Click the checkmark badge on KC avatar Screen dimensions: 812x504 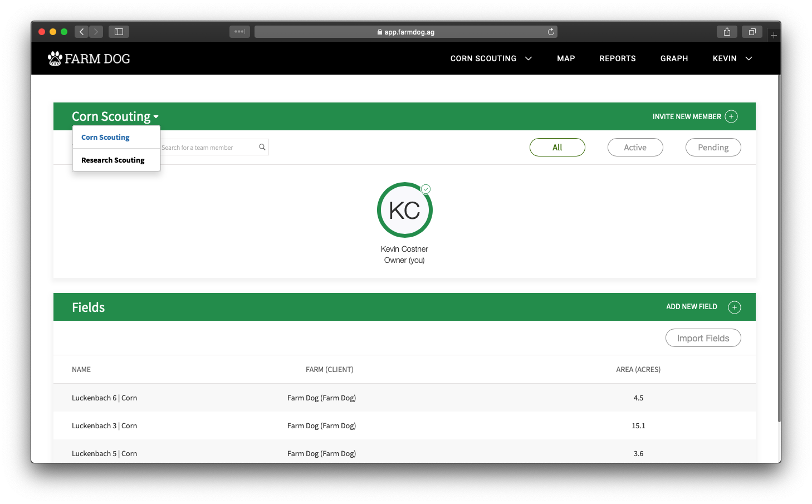point(425,189)
